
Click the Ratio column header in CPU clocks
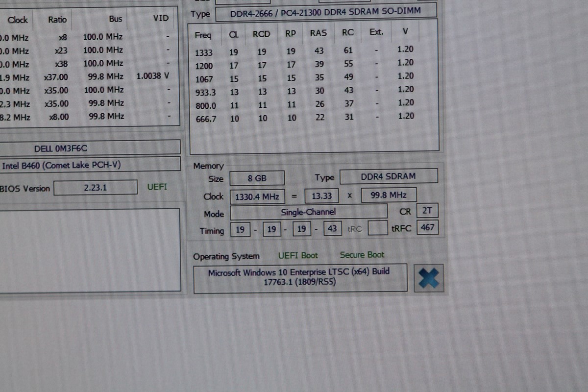(x=57, y=20)
